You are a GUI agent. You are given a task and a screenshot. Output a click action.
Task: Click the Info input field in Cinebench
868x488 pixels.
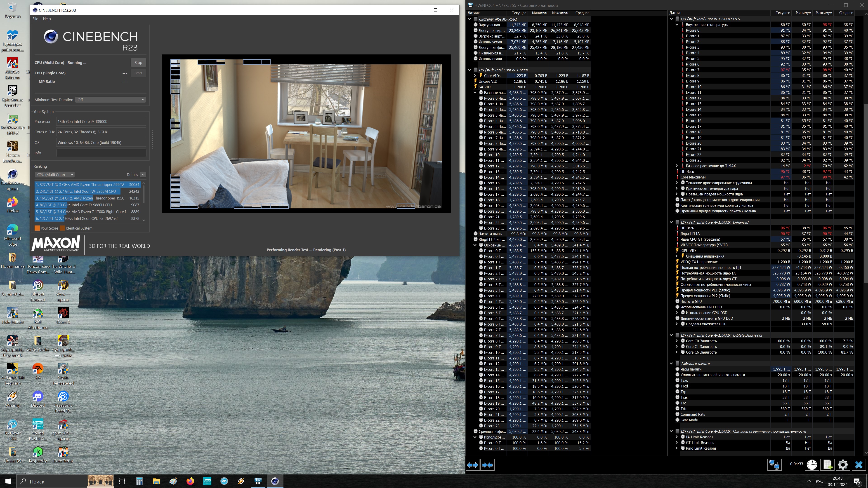[x=101, y=153]
